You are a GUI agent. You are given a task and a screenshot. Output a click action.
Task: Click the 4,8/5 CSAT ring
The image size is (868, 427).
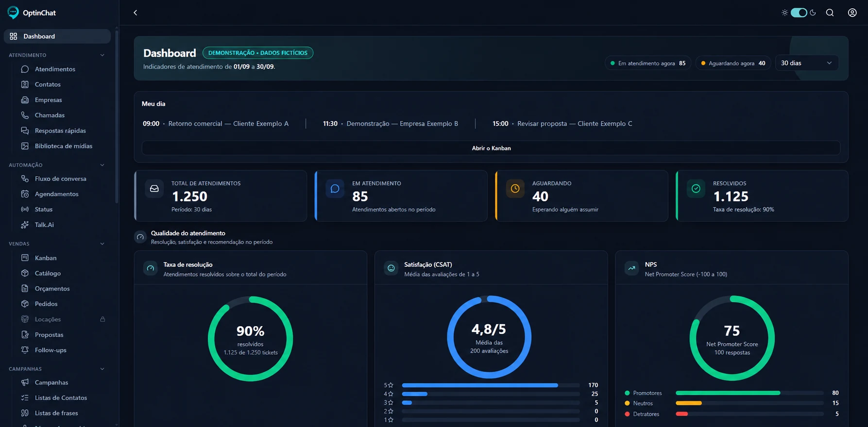tap(489, 337)
